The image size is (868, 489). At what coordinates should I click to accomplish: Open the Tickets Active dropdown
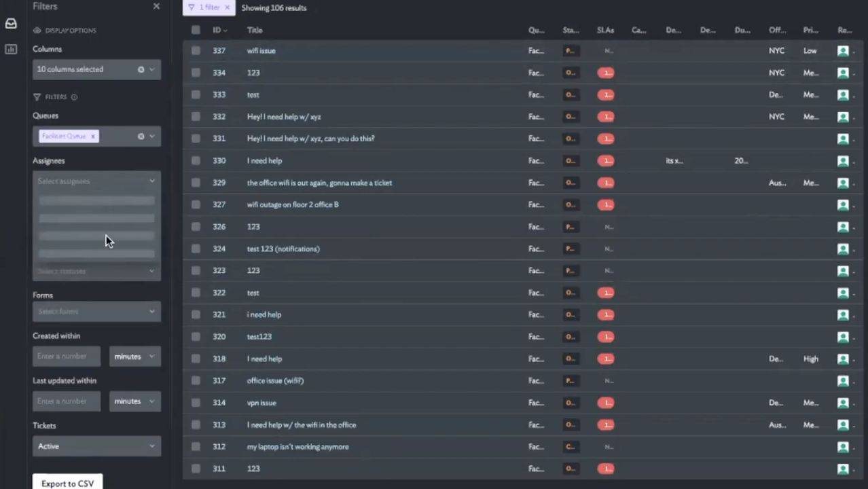[x=96, y=446]
